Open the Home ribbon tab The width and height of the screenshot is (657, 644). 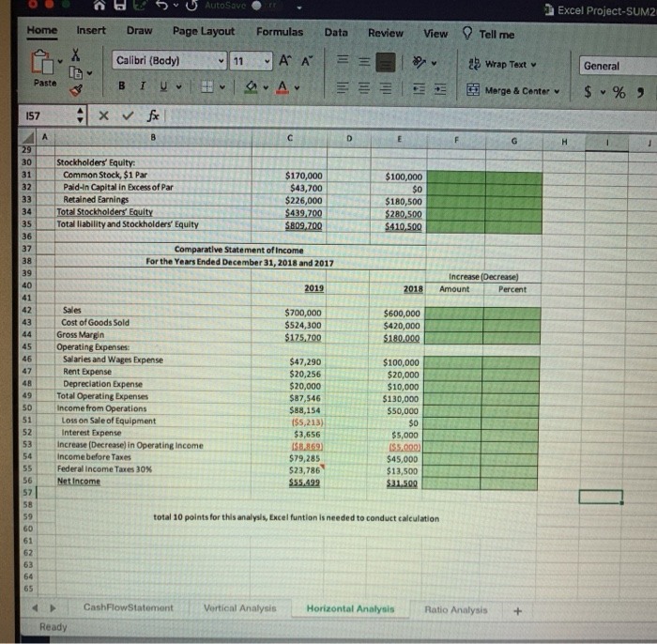pos(42,31)
